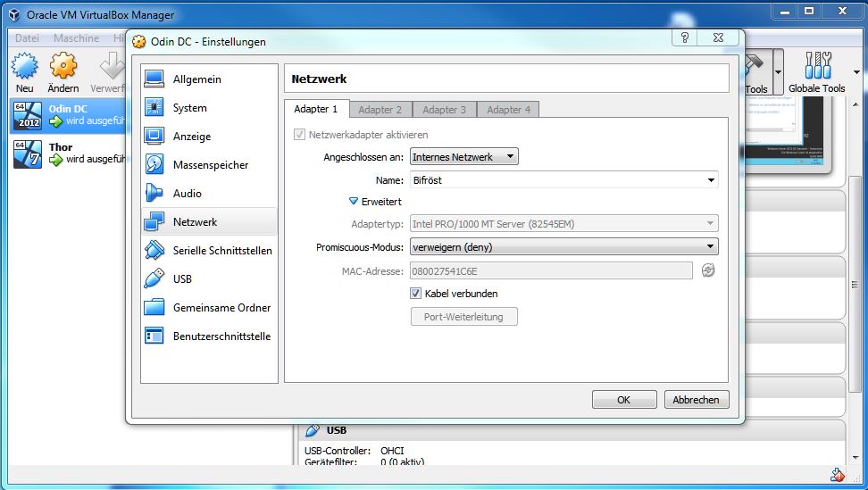Image resolution: width=868 pixels, height=490 pixels.
Task: Open the Adaptertyp dropdown
Action: pyautogui.click(x=564, y=224)
